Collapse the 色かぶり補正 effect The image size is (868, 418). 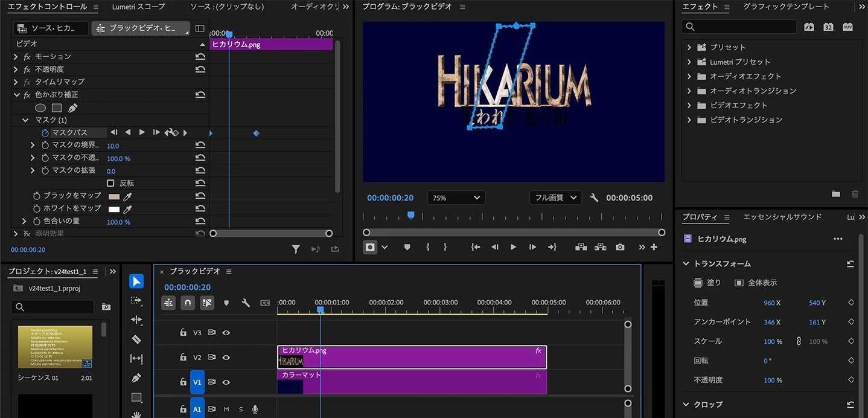point(16,95)
